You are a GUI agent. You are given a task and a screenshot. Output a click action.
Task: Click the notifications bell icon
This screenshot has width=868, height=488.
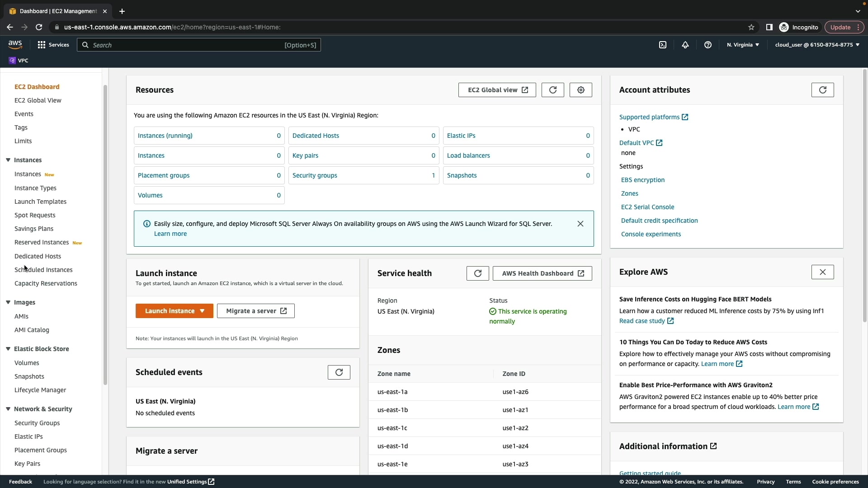(x=685, y=45)
